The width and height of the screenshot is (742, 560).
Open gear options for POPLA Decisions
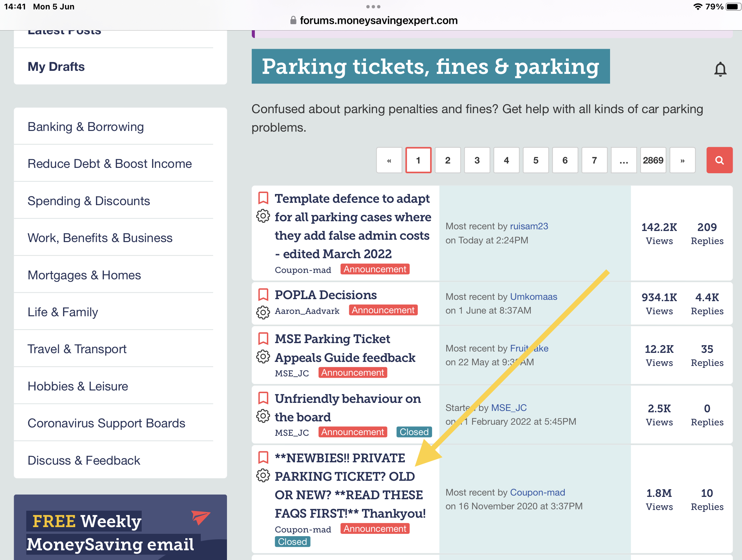(x=263, y=312)
